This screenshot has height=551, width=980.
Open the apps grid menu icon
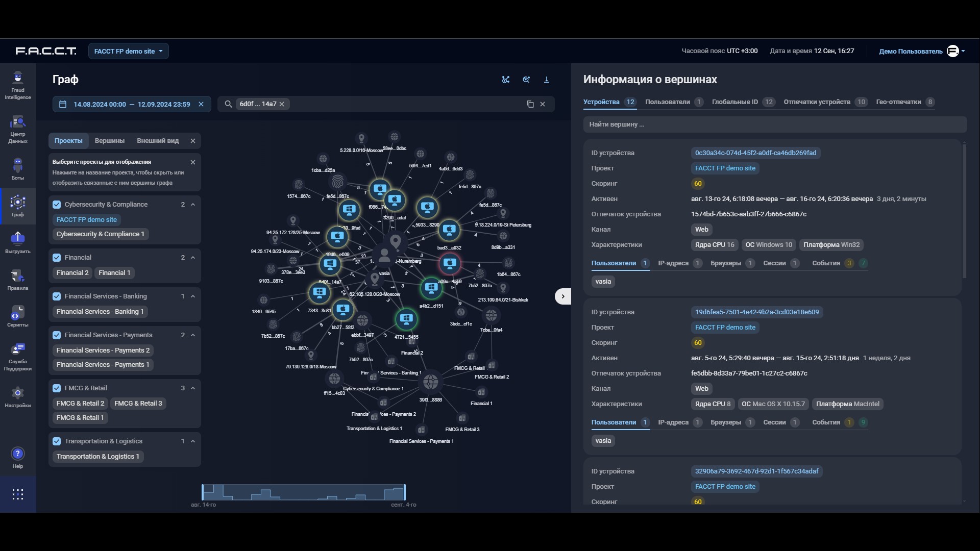[x=18, y=494]
